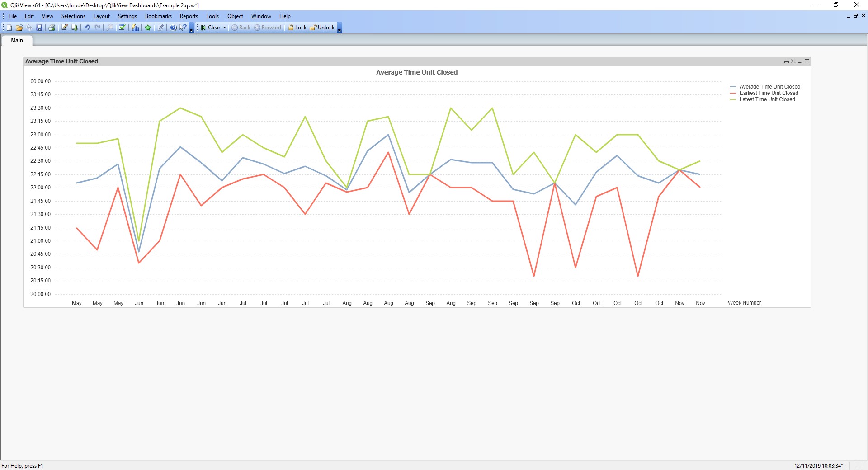Click the Clear selections button

click(211, 28)
